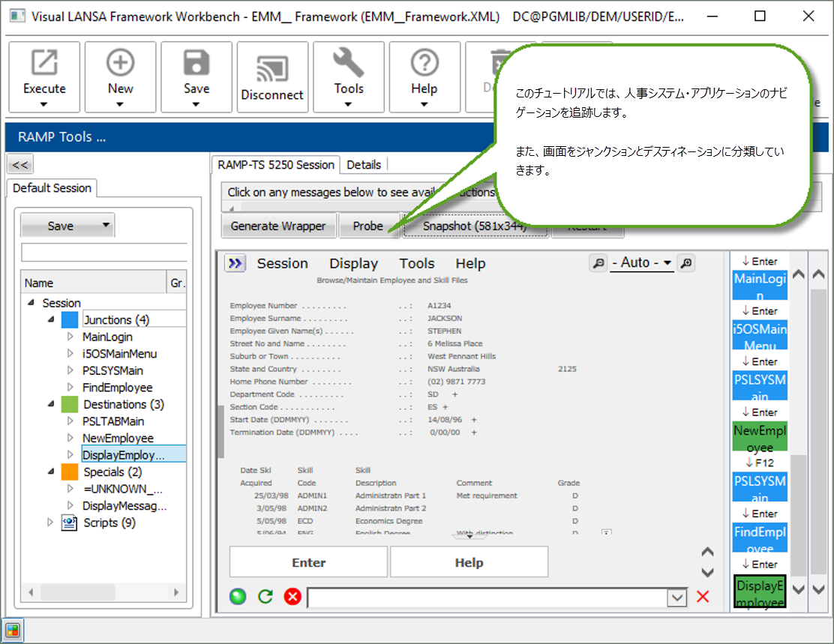834x644 pixels.
Task: Click the orange Specials color square
Action: [x=70, y=472]
